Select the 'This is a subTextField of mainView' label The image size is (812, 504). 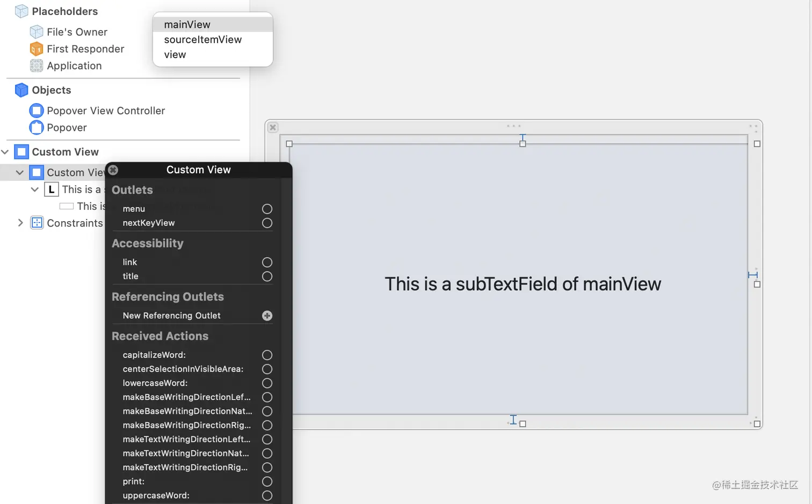coord(523,284)
